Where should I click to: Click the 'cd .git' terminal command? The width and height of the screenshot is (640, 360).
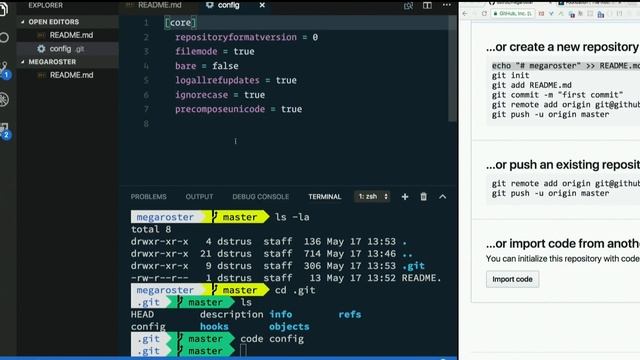pos(295,290)
